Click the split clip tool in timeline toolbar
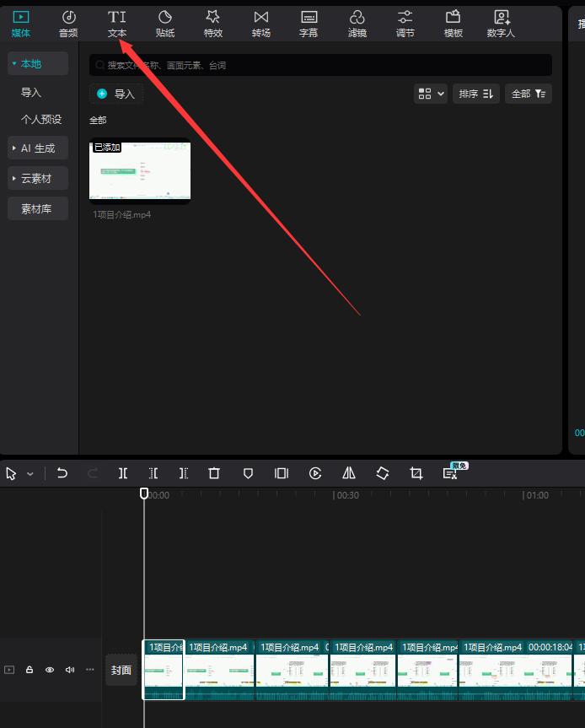Viewport: 585px width, 728px height. [x=123, y=474]
